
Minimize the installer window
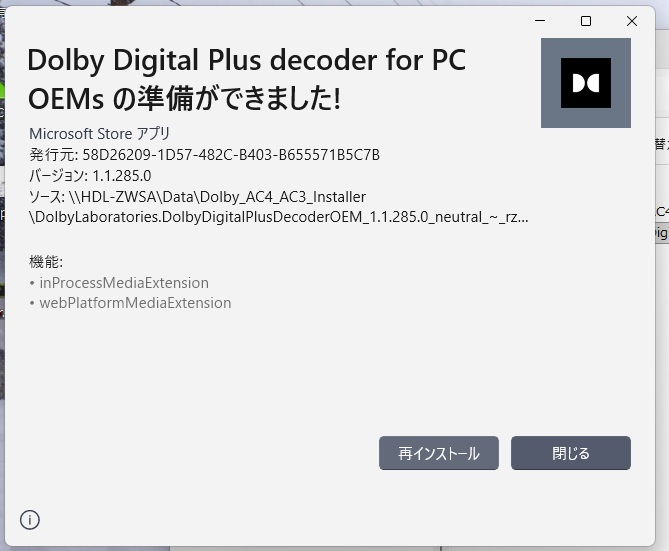(x=540, y=21)
